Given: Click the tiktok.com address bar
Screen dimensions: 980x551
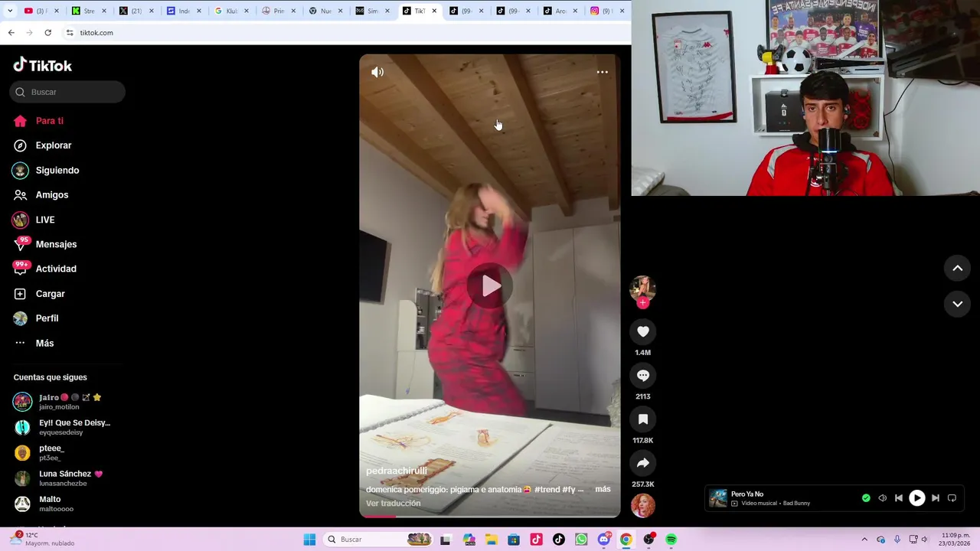Looking at the screenshot, I should 345,33.
